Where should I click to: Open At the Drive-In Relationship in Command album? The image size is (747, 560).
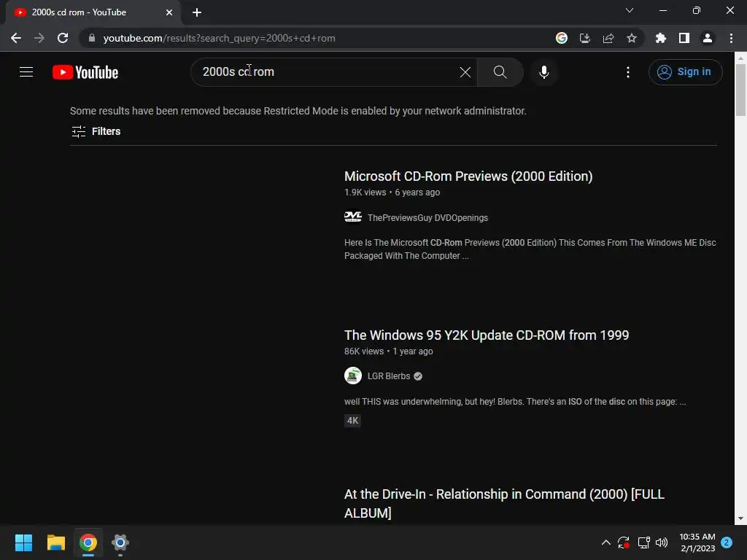(x=504, y=503)
